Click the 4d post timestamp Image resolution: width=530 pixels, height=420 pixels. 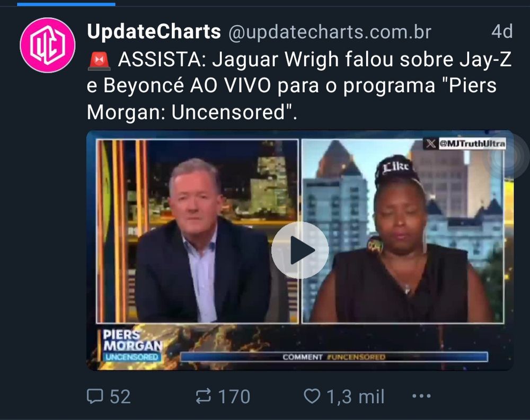coord(502,31)
